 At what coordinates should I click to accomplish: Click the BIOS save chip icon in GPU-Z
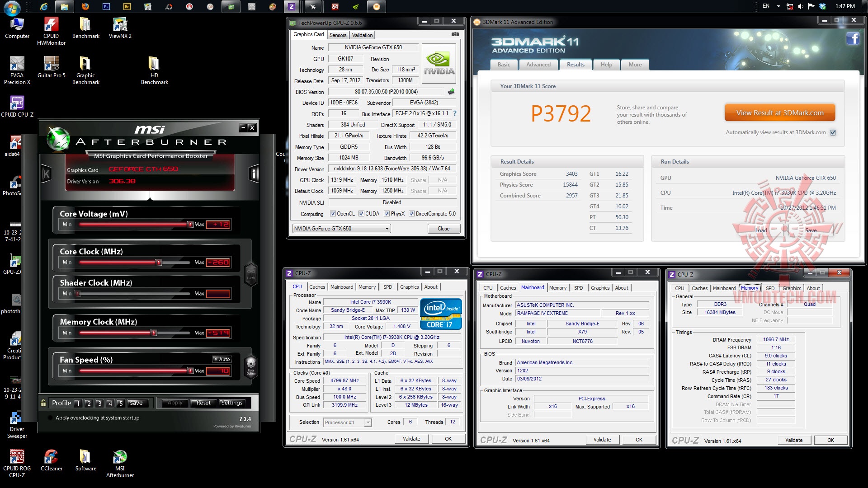pos(451,92)
